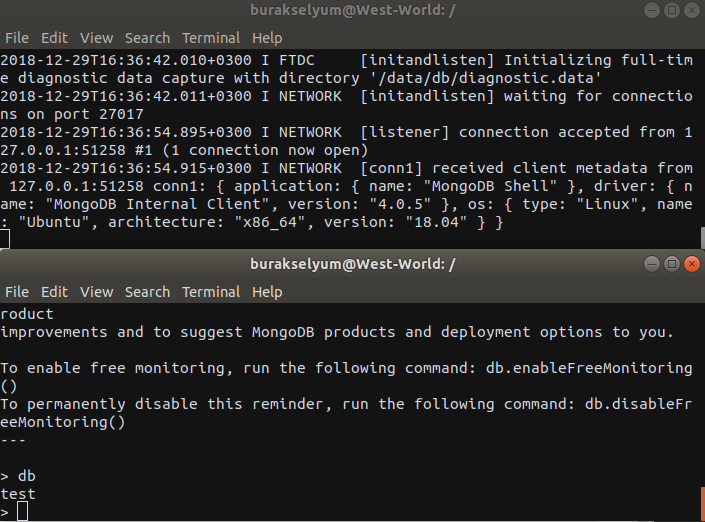Image resolution: width=705 pixels, height=522 pixels.
Task: Close the bottom terminal window
Action: coord(690,264)
